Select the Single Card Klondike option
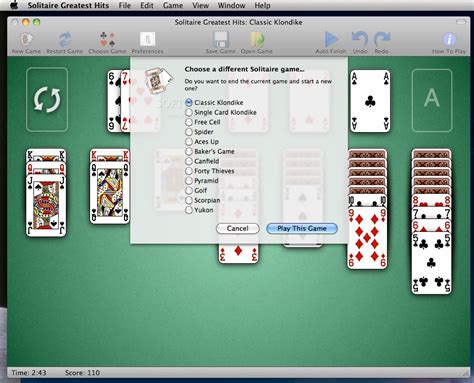Screen dimensions: 474x383 189,112
